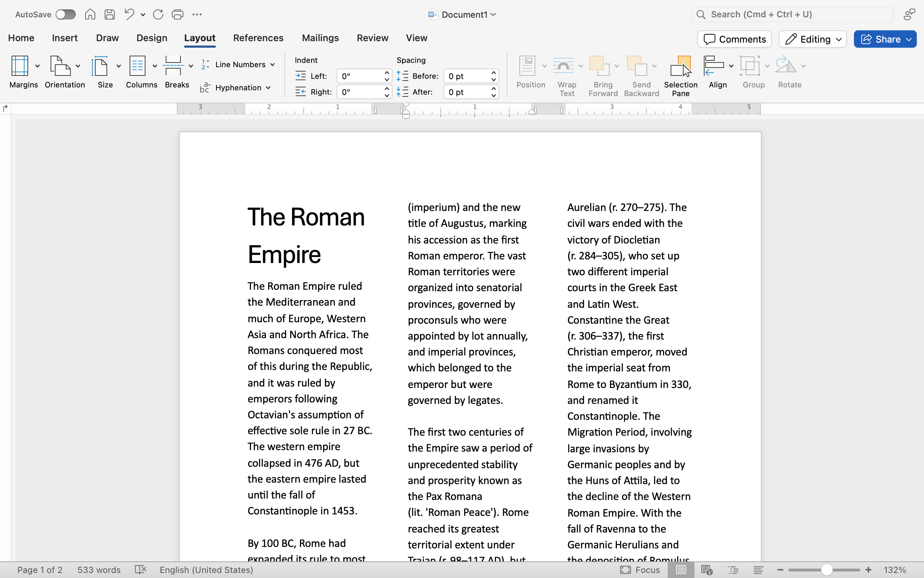The height and width of the screenshot is (578, 924).
Task: Increase Spacing Before with up stepper
Action: pyautogui.click(x=494, y=73)
